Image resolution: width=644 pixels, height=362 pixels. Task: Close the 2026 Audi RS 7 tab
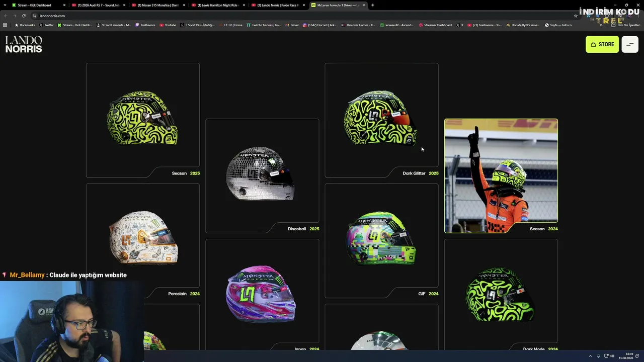[124, 5]
